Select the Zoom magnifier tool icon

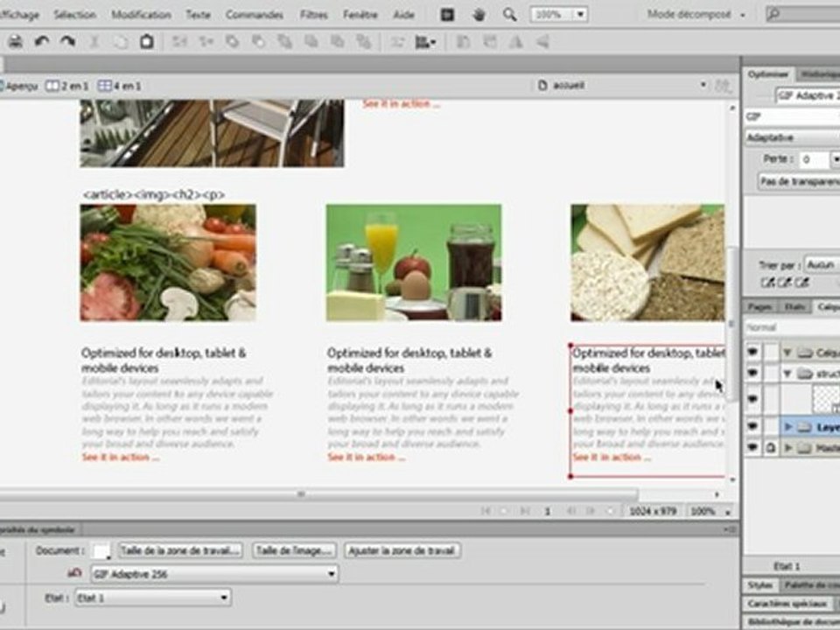pyautogui.click(x=509, y=15)
